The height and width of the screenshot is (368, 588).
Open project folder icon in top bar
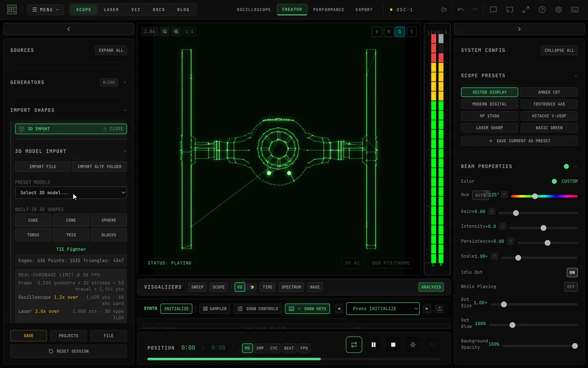pos(444,10)
